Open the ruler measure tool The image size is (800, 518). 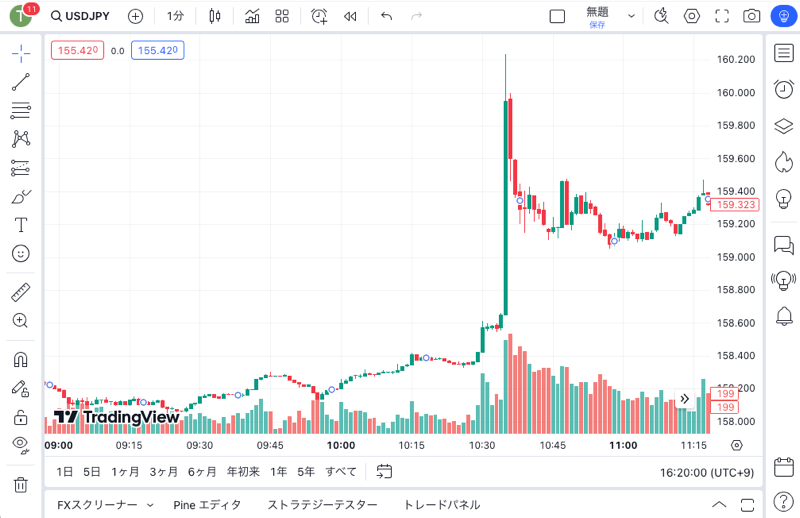(x=21, y=292)
